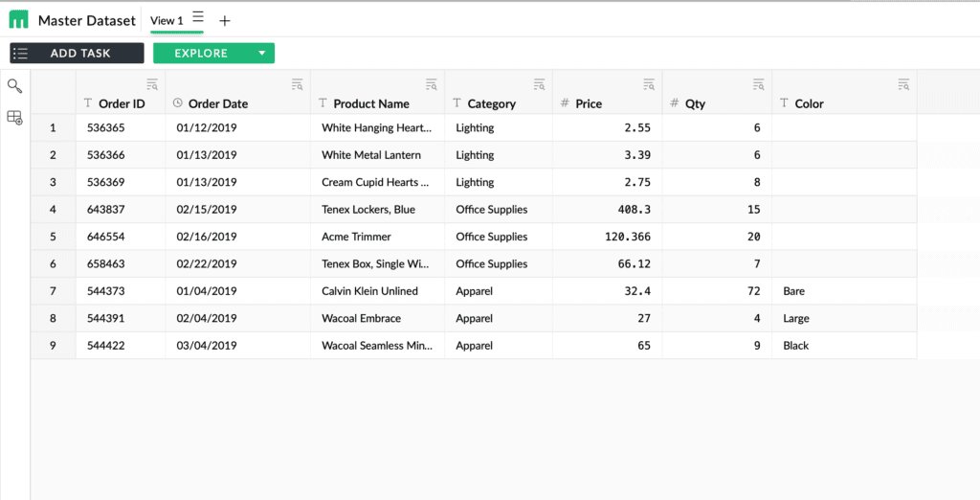
Task: Select row number 9
Action: pos(54,346)
